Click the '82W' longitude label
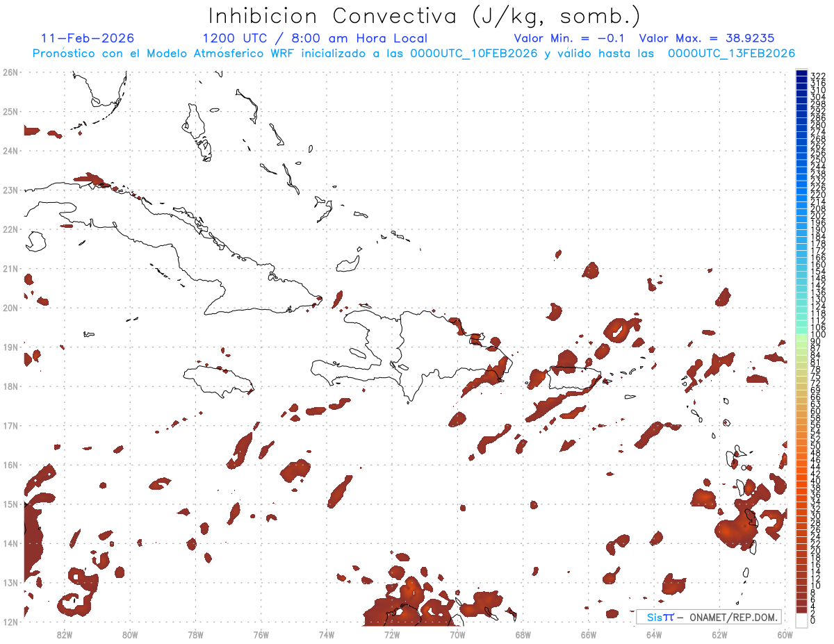Image resolution: width=834 pixels, height=644 pixels. coord(65,634)
